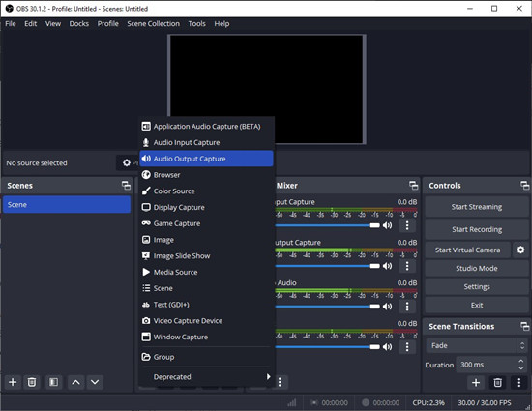Click the Duration 300 ms field
The height and width of the screenshot is (411, 532).
tap(487, 365)
